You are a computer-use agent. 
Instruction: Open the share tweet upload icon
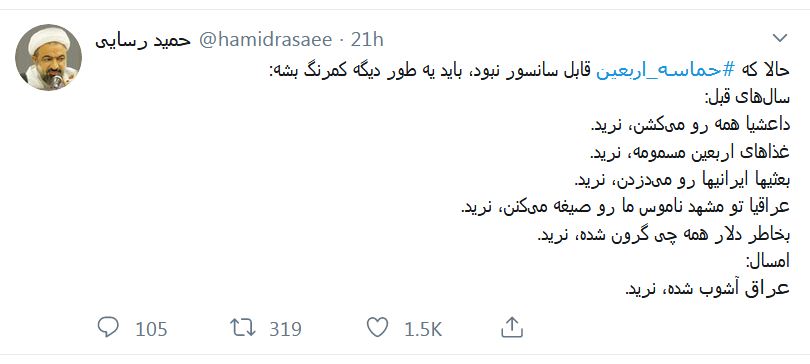pyautogui.click(x=511, y=327)
